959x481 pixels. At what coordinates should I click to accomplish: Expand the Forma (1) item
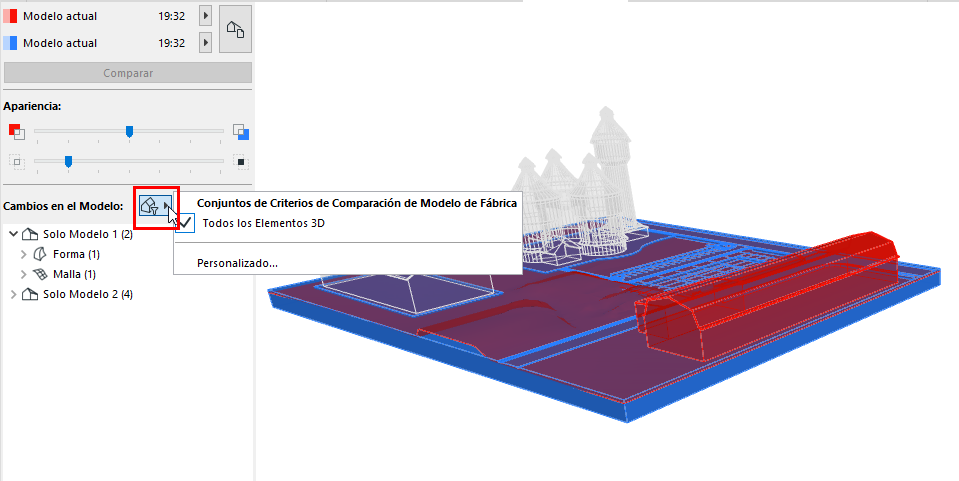(x=24, y=254)
